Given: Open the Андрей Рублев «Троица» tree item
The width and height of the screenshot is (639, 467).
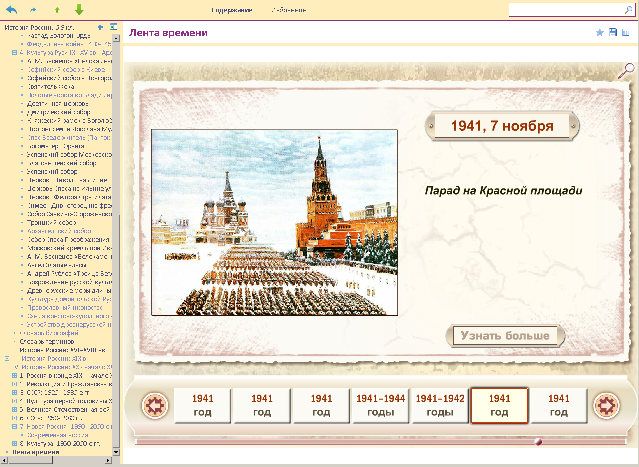Looking at the screenshot, I should (69, 273).
